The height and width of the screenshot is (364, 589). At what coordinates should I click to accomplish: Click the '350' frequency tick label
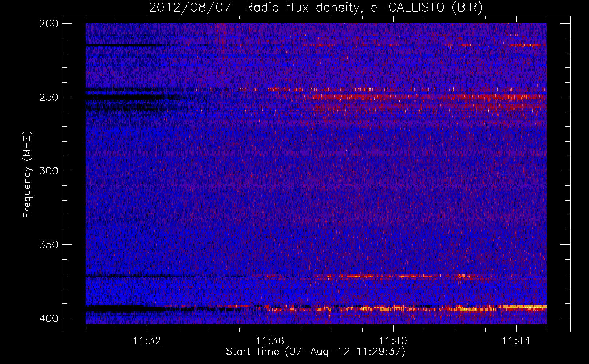point(49,244)
